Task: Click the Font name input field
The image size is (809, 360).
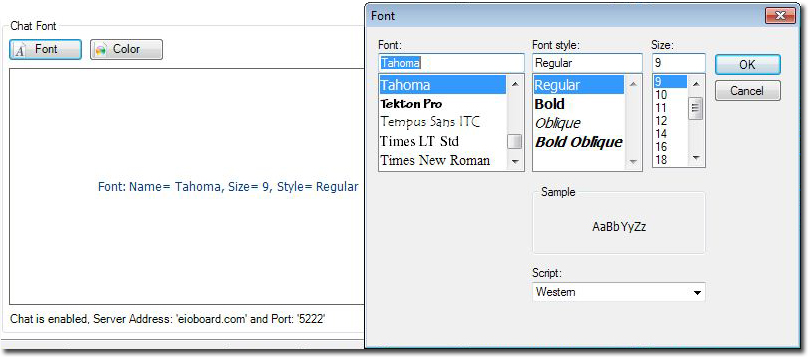Action: tap(451, 63)
